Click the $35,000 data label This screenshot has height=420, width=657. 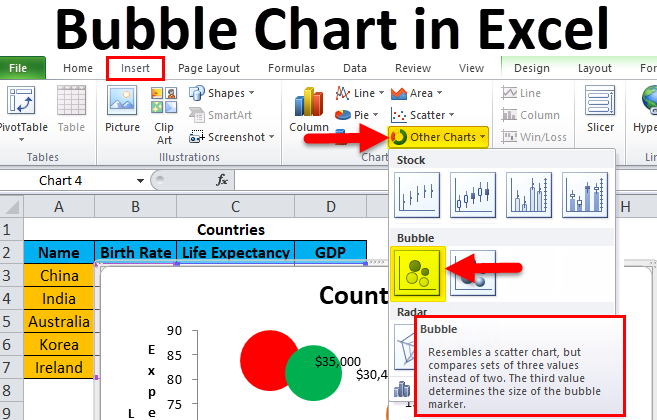[x=338, y=361]
